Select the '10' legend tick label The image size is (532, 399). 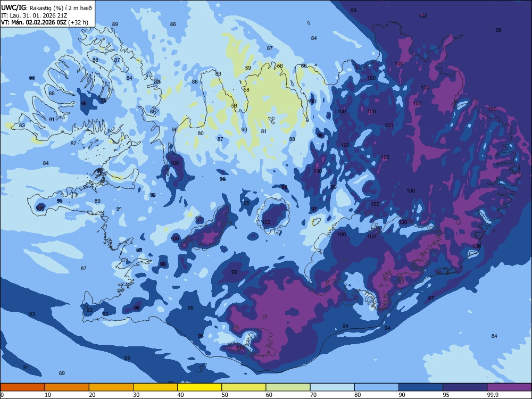pos(48,395)
